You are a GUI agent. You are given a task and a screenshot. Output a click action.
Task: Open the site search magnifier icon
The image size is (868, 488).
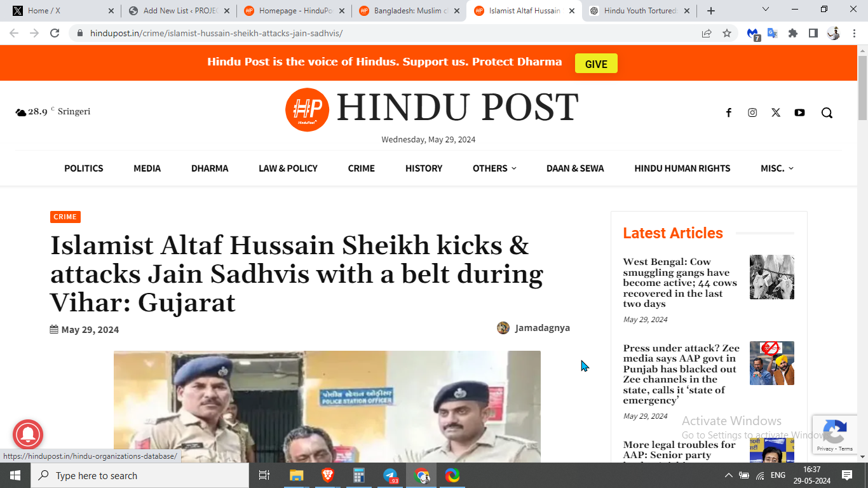[827, 112]
